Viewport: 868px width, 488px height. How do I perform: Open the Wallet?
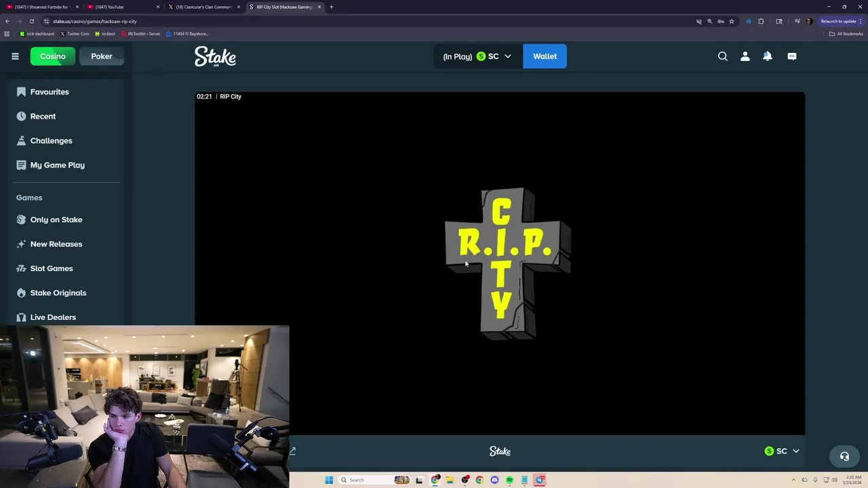(x=545, y=56)
